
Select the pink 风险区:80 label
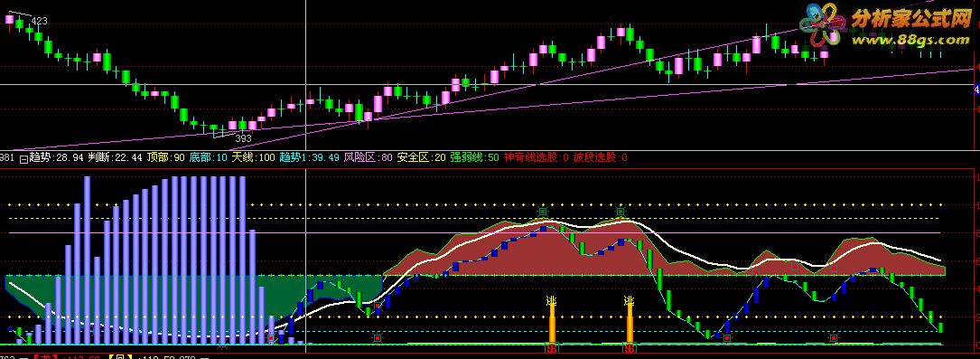click(x=369, y=157)
